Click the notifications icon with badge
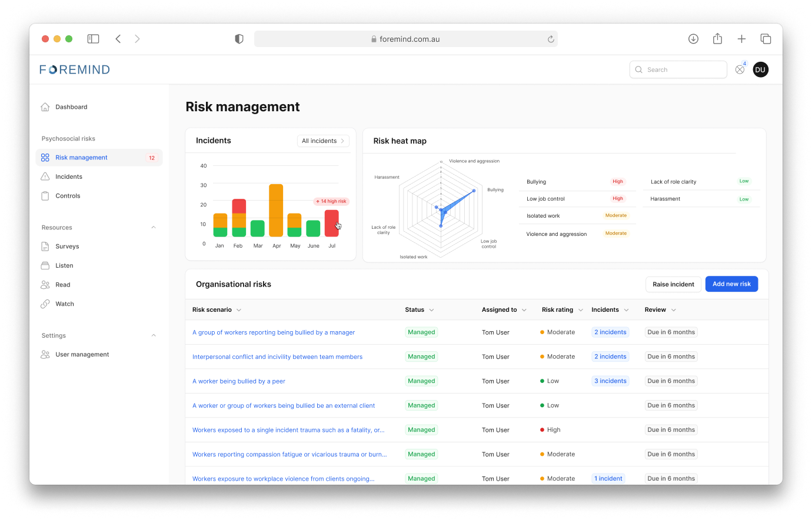Viewport: 812px width, 520px height. 740,69
